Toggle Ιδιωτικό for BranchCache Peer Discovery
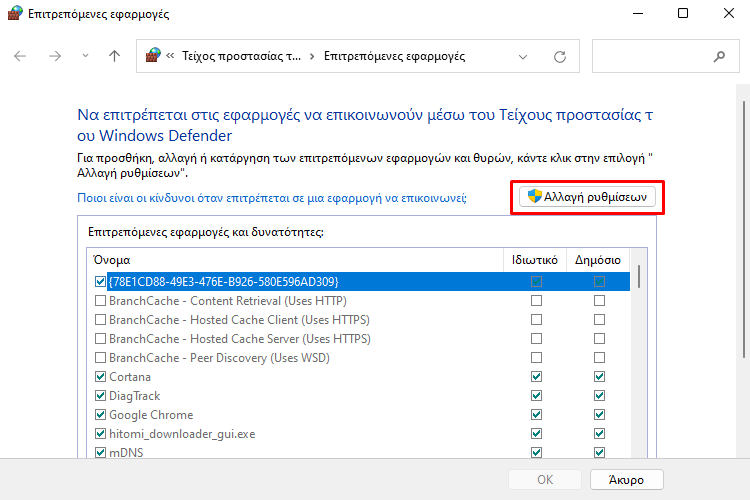This screenshot has height=500, width=750. [536, 358]
